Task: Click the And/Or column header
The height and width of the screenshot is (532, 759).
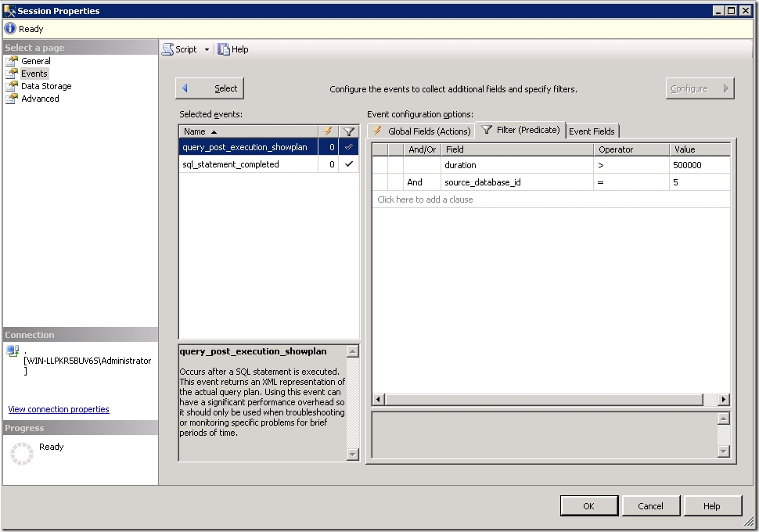Action: point(422,149)
